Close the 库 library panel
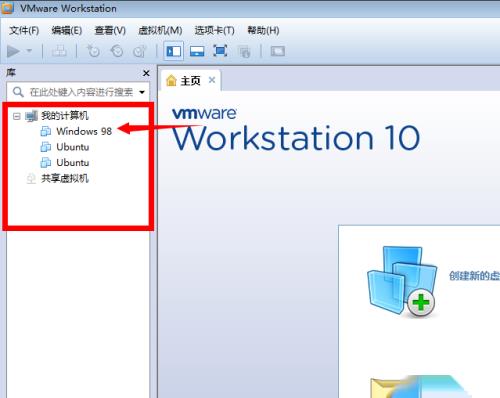500x398 pixels. click(146, 73)
